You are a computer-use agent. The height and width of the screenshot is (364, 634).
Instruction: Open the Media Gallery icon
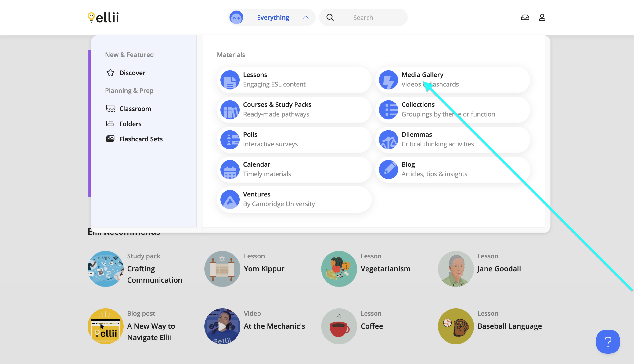(x=388, y=80)
